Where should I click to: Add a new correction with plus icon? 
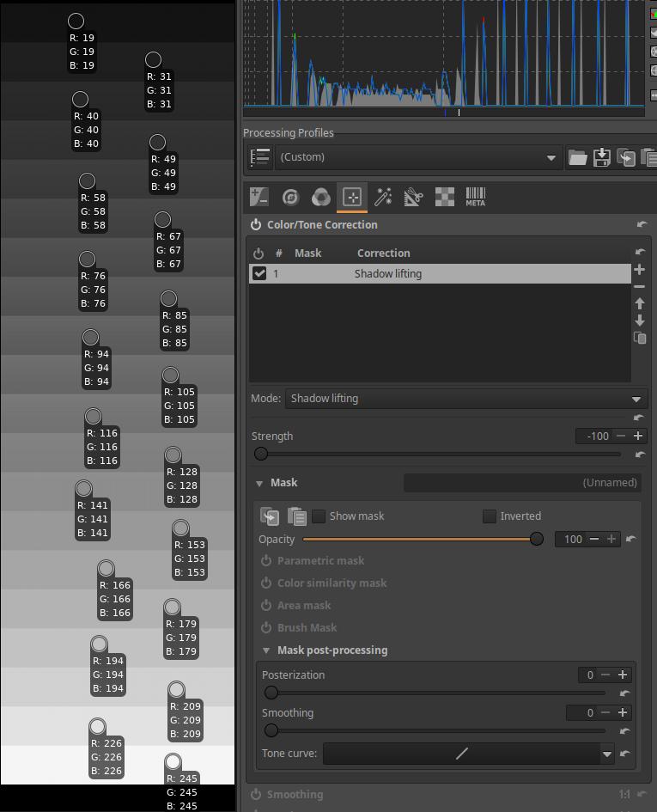tap(639, 270)
